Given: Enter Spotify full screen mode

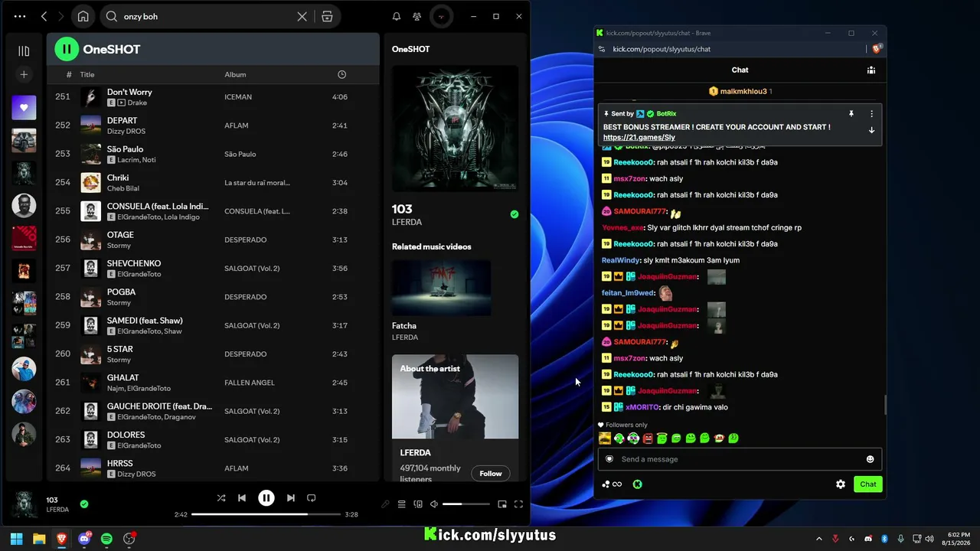Looking at the screenshot, I should [518, 504].
